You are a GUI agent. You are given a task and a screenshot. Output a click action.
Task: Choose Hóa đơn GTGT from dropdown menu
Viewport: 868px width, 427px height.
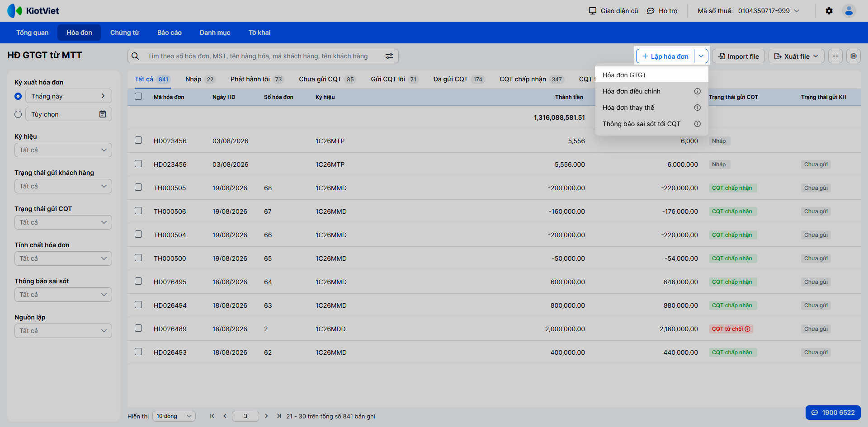coord(652,75)
